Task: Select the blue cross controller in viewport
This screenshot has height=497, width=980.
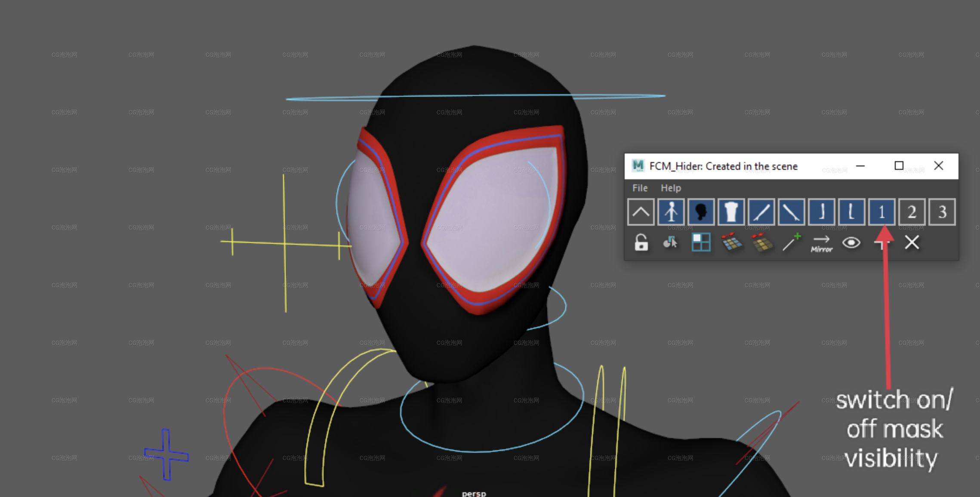Action: pos(166,454)
